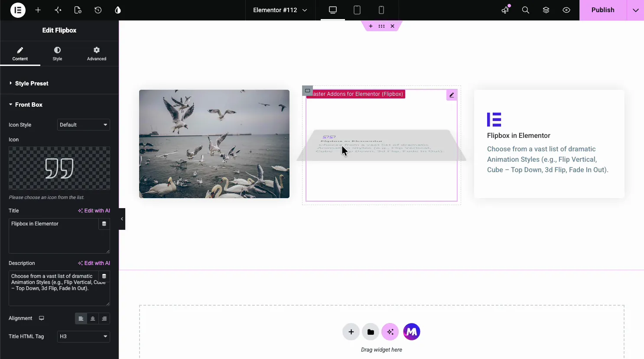Click the Flipbox widget edit pencil icon
The image size is (644, 359).
pos(452,95)
